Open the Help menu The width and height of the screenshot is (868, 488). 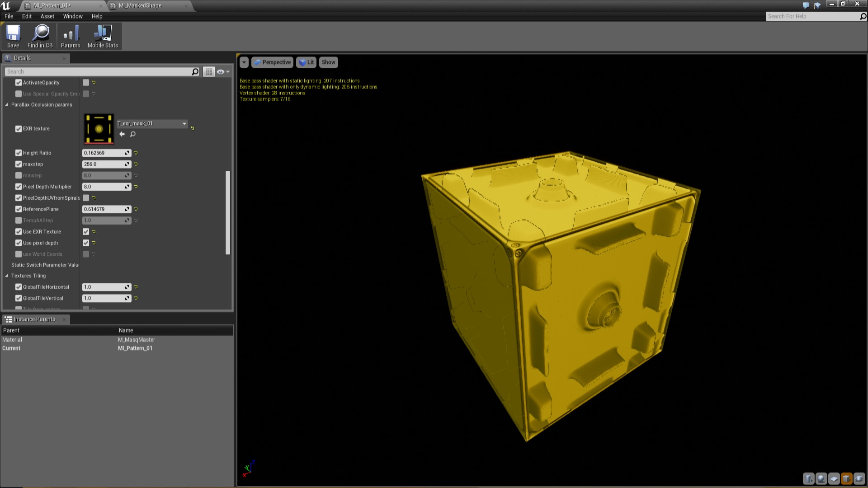(97, 16)
